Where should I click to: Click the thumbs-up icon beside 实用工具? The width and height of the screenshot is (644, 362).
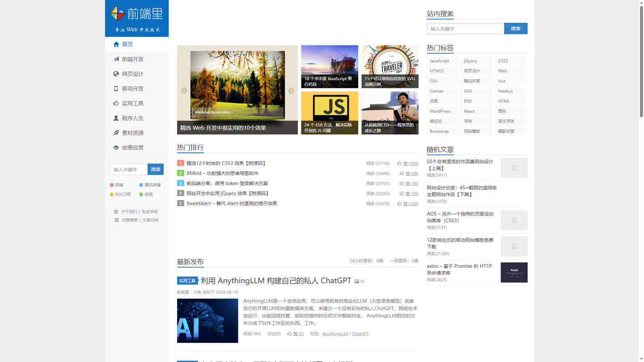pos(116,103)
